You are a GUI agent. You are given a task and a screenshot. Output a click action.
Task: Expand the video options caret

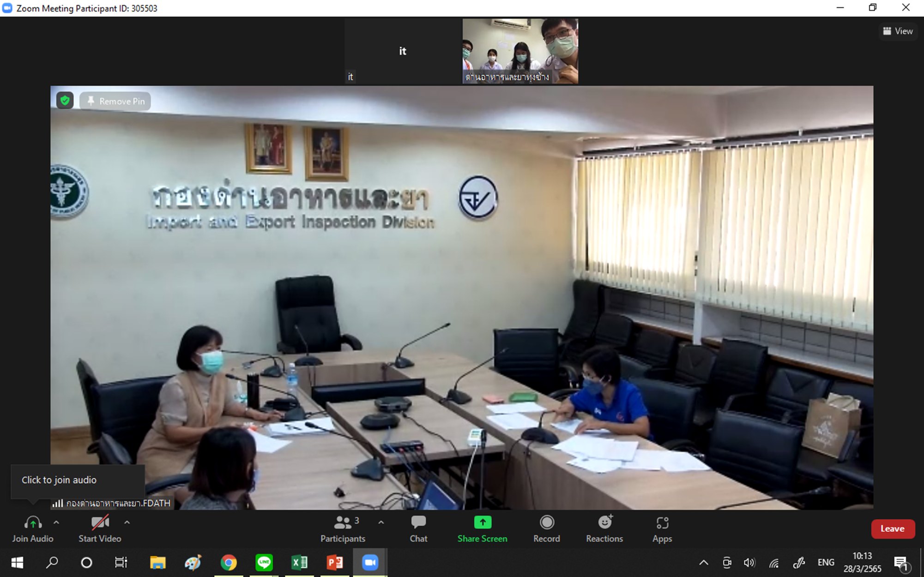(127, 523)
